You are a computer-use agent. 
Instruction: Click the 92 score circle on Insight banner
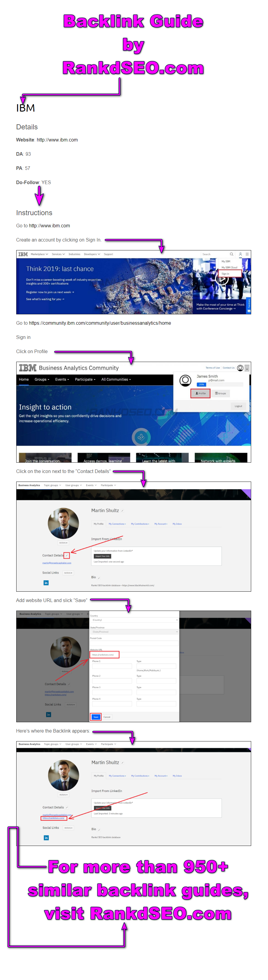pyautogui.click(x=141, y=437)
